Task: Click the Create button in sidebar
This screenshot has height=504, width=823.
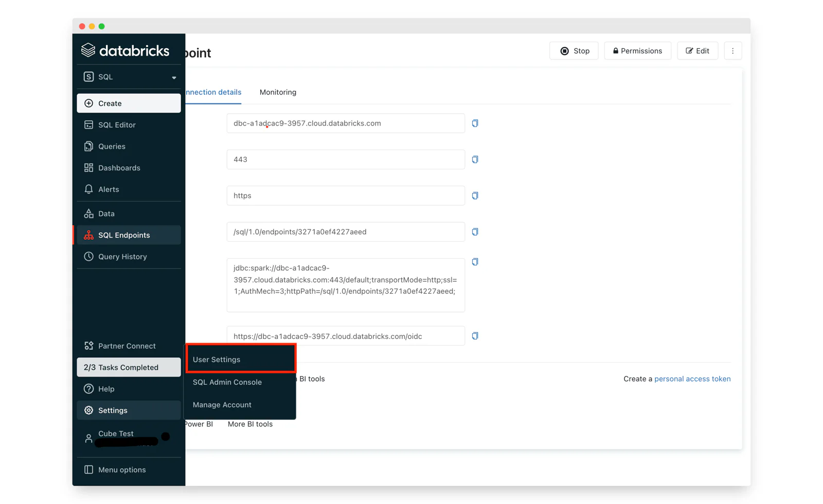Action: [x=129, y=103]
